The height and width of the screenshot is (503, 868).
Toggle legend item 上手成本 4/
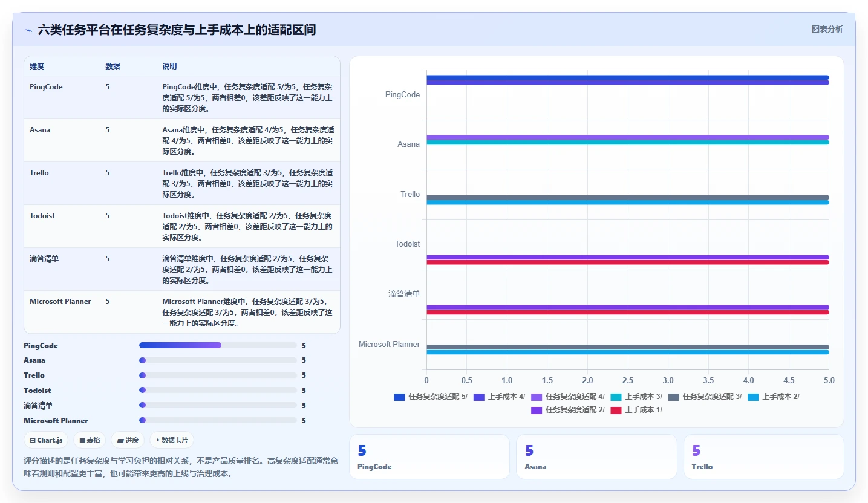point(499,397)
